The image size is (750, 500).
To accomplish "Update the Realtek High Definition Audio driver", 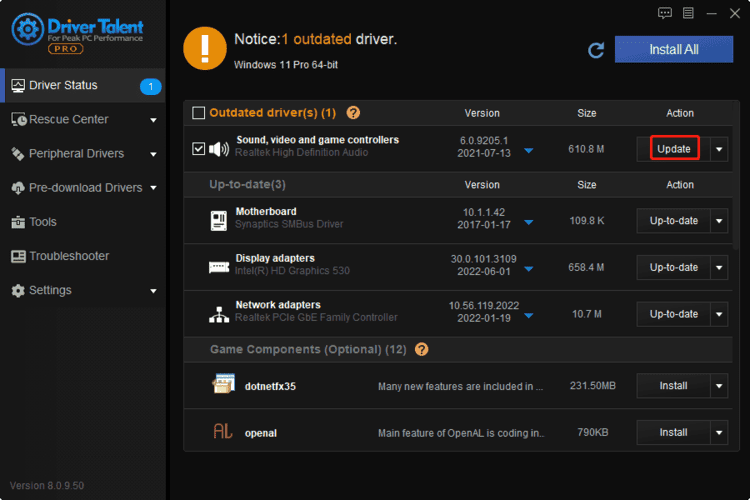I will pos(673,149).
